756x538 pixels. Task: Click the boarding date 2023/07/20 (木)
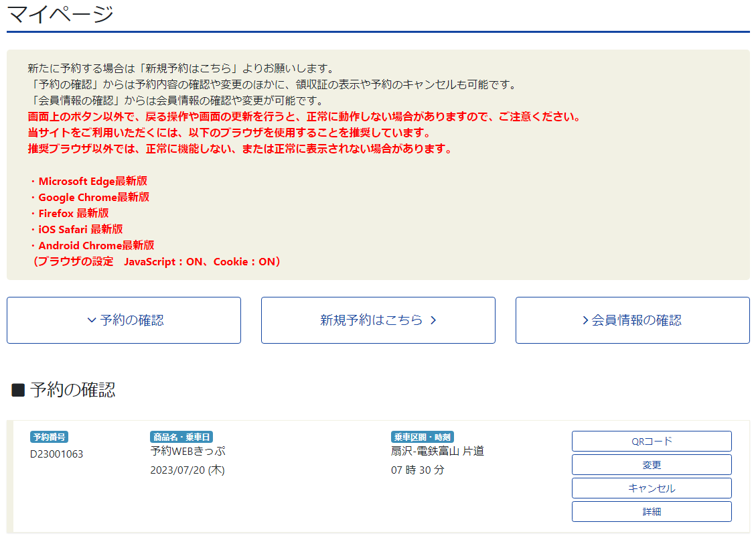click(187, 470)
